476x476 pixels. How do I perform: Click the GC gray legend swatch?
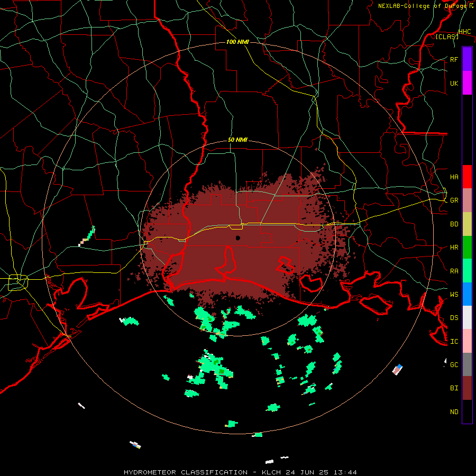pyautogui.click(x=467, y=364)
